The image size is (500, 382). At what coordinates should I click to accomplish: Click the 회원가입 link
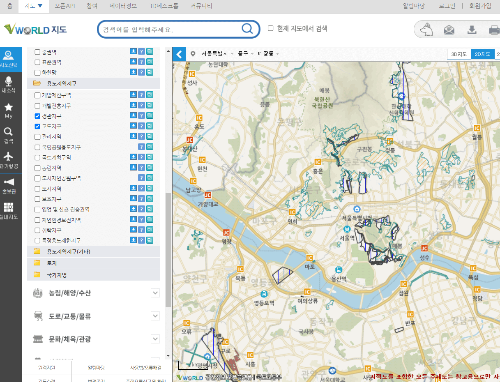click(x=480, y=6)
